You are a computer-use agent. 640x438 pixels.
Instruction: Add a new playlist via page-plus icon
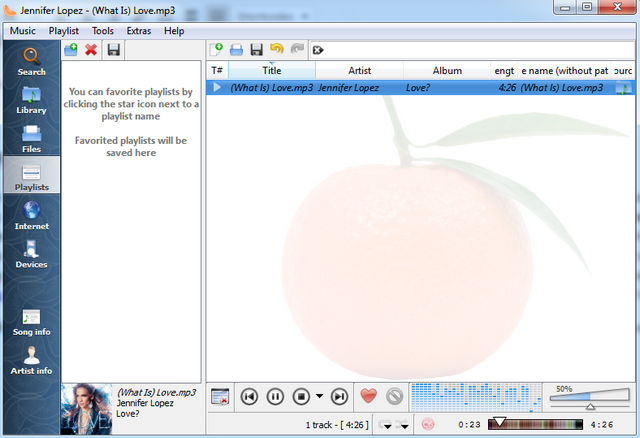coord(216,50)
